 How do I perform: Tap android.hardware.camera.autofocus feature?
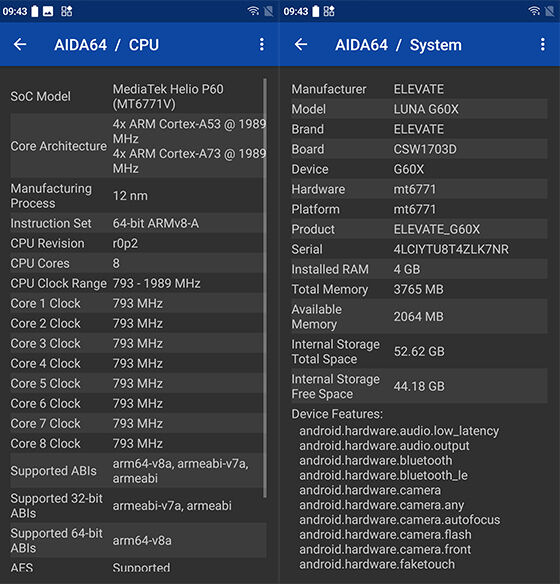pos(400,520)
